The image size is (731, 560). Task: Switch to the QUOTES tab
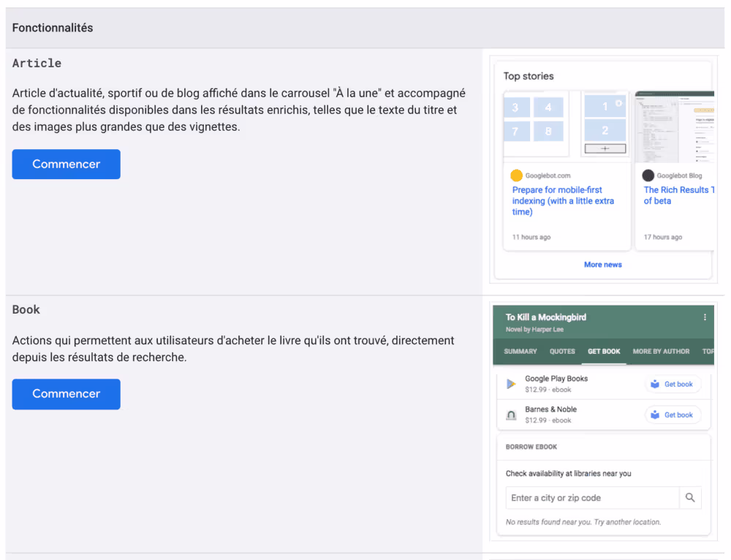562,352
